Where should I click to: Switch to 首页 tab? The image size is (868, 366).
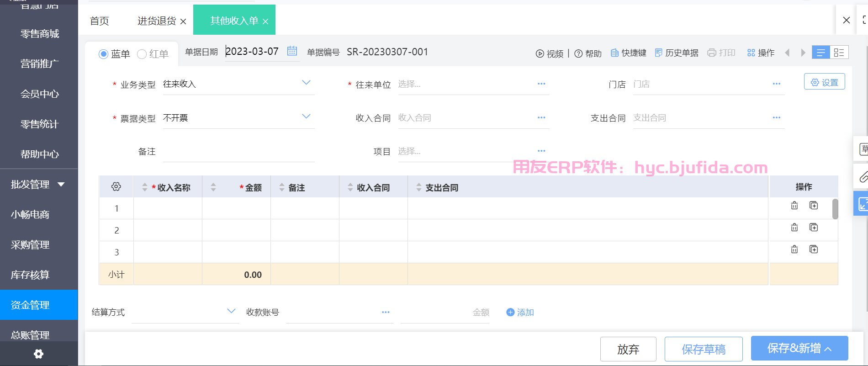click(99, 21)
